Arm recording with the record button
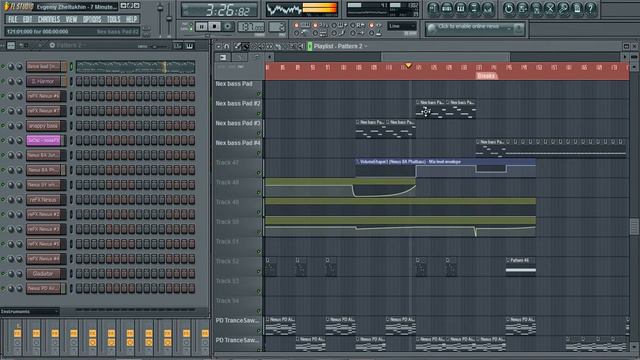 coord(228,27)
